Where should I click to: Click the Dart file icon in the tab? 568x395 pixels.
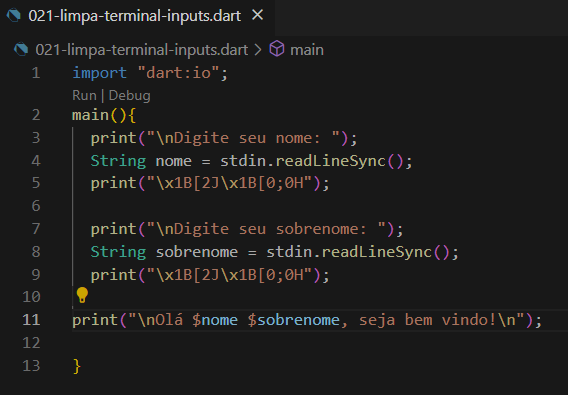(13, 16)
